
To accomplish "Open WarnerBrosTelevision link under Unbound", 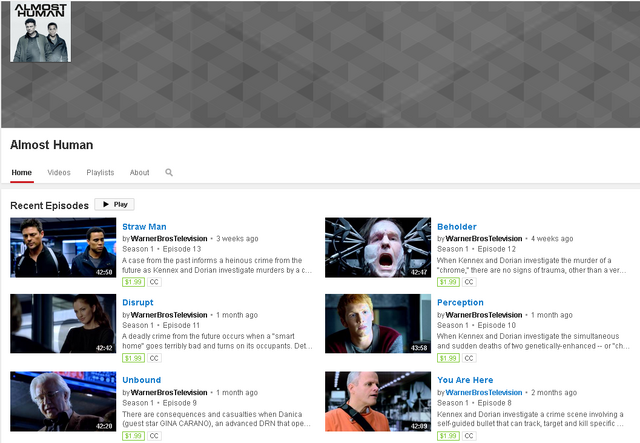I will tap(169, 392).
